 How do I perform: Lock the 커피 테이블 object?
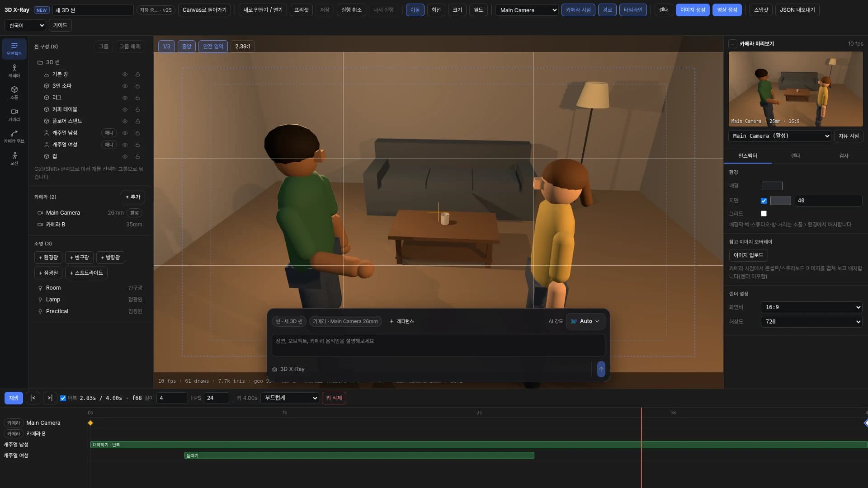(x=137, y=109)
